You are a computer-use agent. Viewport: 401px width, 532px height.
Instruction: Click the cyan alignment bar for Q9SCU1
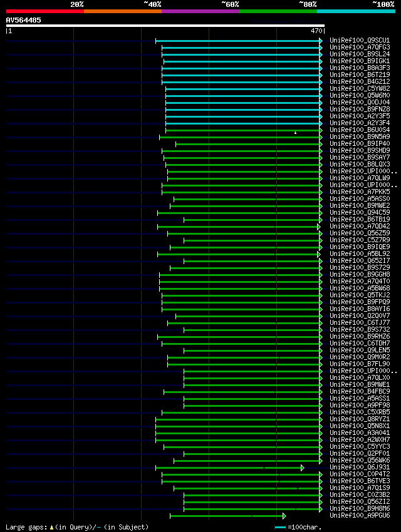click(x=239, y=41)
